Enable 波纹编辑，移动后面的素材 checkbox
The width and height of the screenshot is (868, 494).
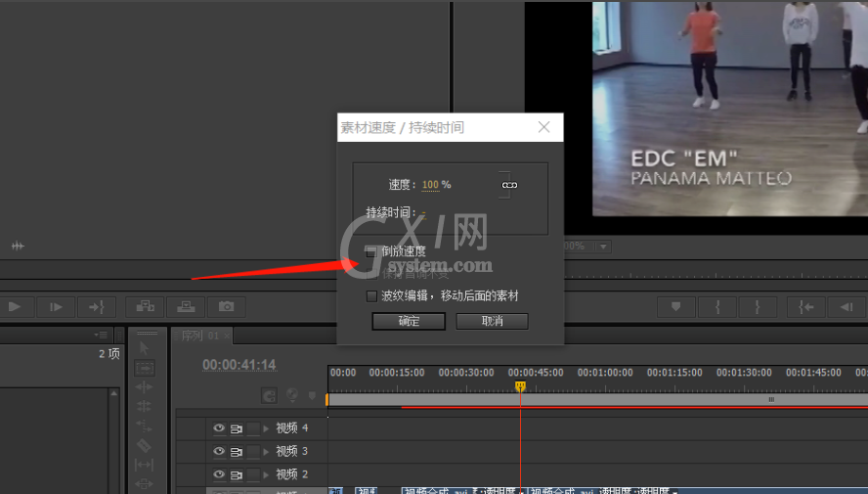tap(371, 296)
